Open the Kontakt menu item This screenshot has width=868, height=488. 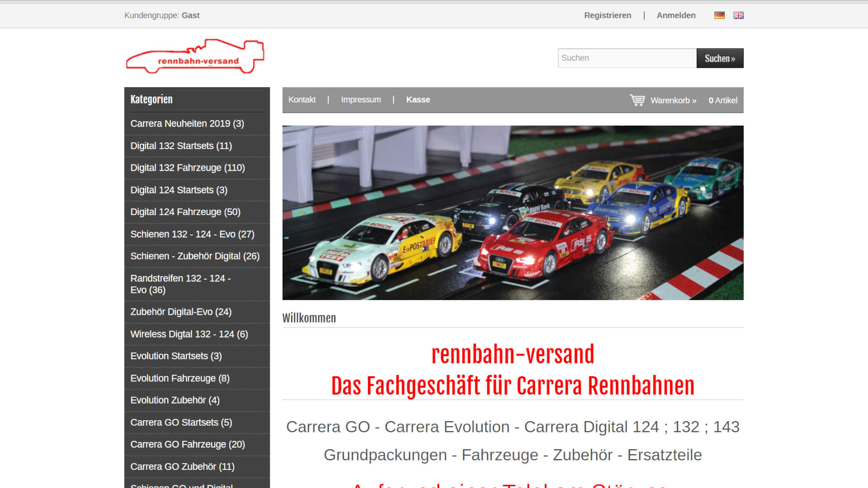(302, 100)
